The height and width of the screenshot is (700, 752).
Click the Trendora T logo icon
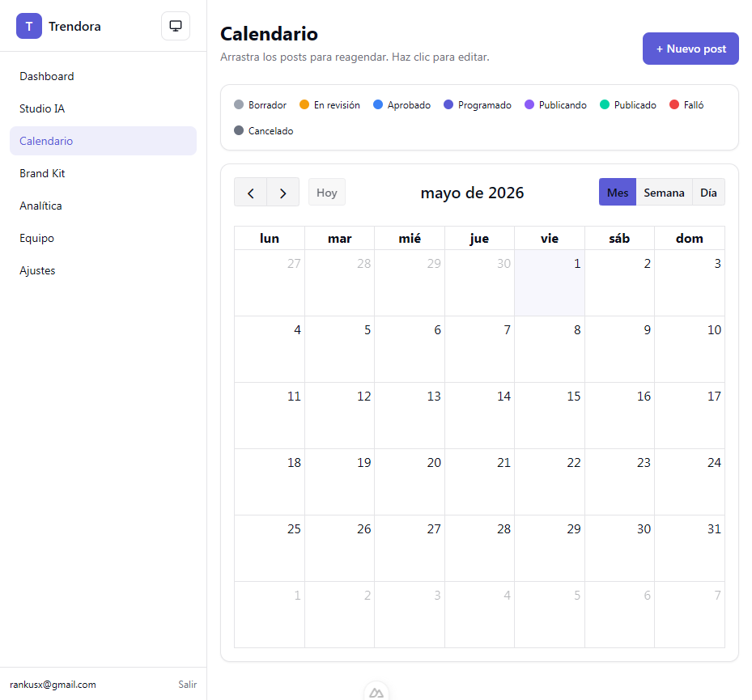click(29, 26)
